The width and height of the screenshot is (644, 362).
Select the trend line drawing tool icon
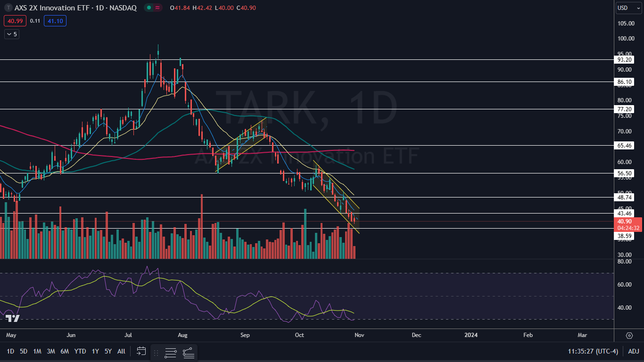coord(188,353)
